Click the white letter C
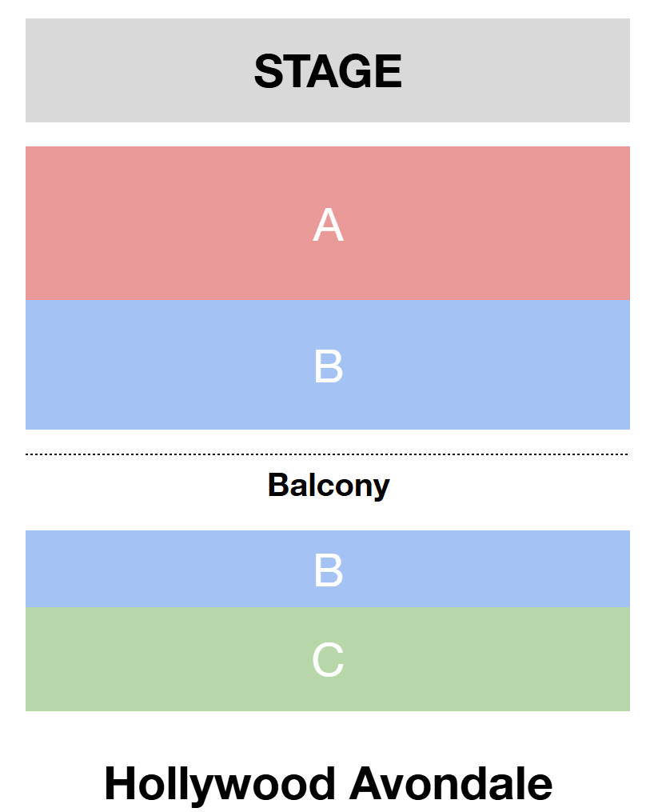 pyautogui.click(x=328, y=661)
